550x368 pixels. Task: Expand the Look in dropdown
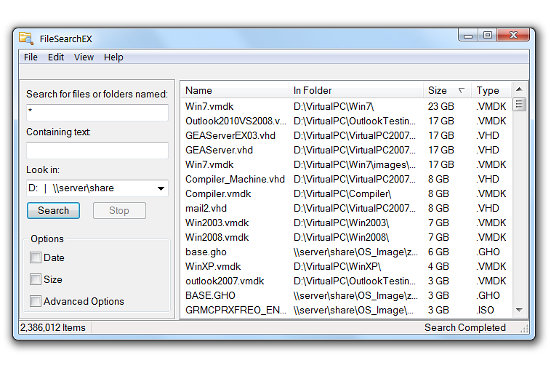(x=161, y=188)
